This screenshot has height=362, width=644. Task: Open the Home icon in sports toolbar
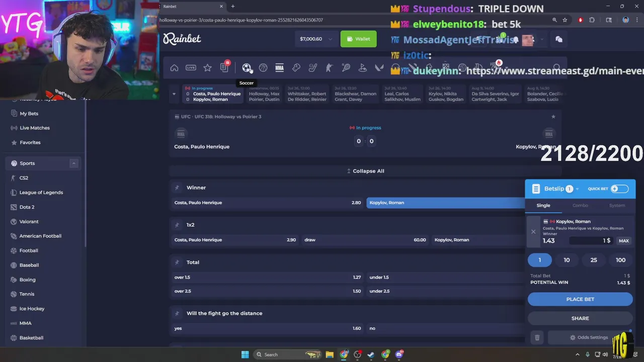click(174, 68)
